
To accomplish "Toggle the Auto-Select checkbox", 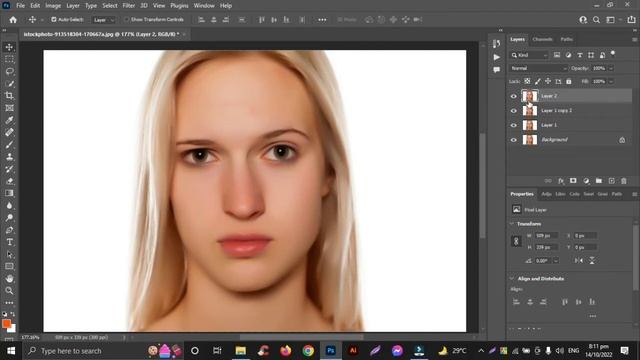I will coord(53,19).
